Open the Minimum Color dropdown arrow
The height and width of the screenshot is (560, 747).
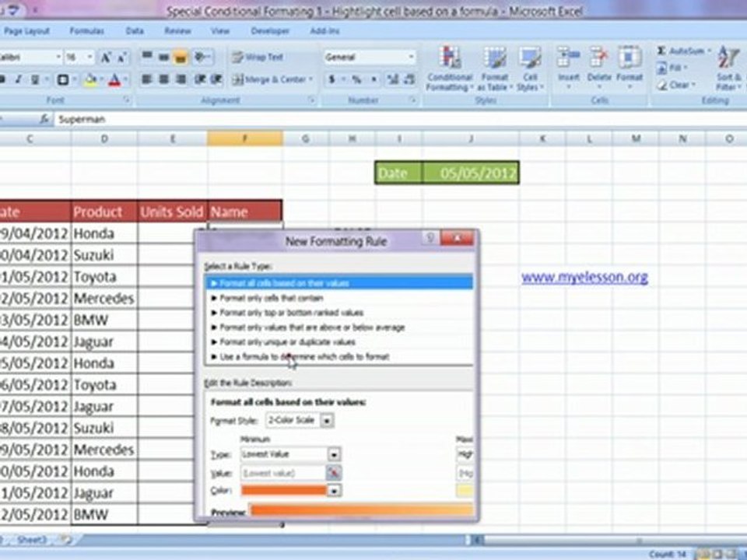coord(334,490)
